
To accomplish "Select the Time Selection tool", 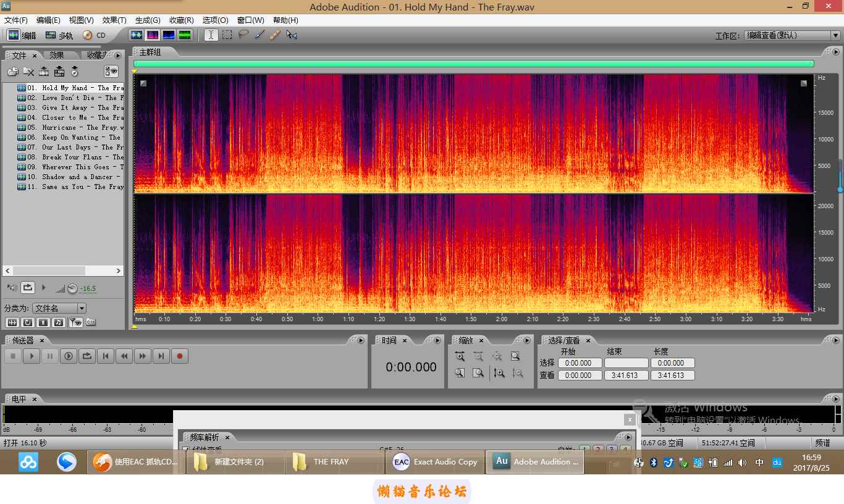I will point(211,35).
